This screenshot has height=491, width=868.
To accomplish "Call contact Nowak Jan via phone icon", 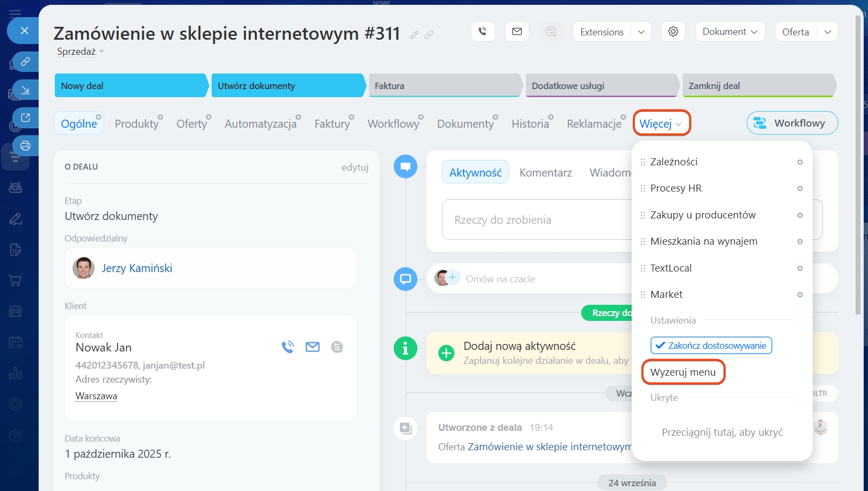I will point(288,347).
